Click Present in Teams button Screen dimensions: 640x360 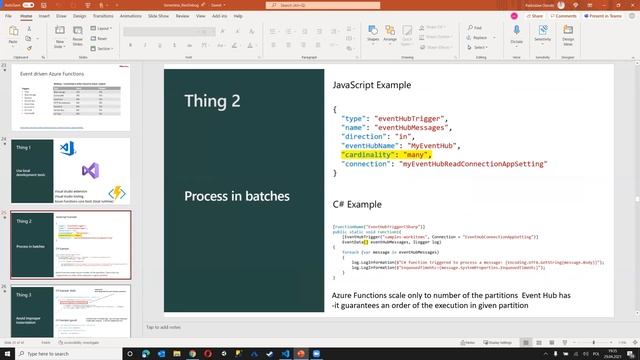603,16
